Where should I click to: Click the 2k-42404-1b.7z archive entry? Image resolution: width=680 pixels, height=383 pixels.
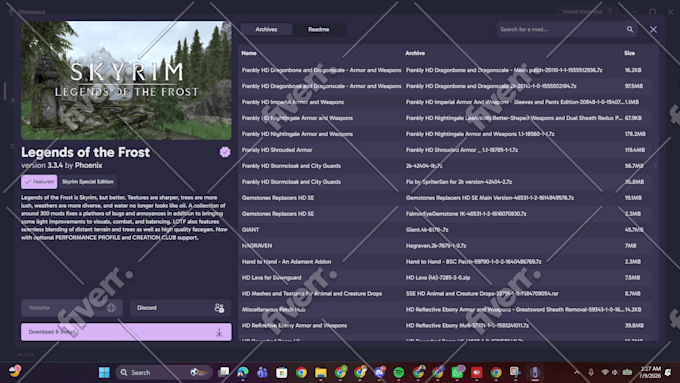pos(424,166)
